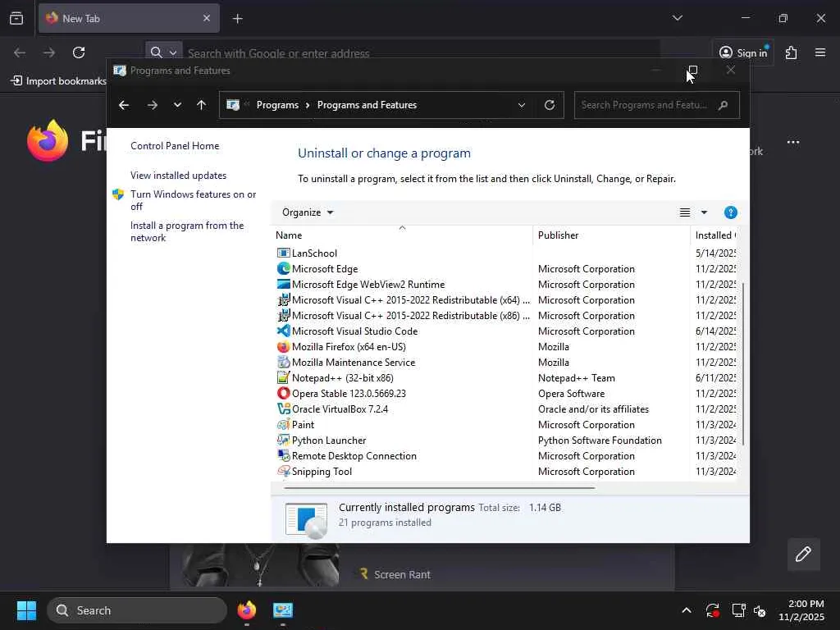Viewport: 840px width, 630px height.
Task: Select Programs breadcrumb in address bar
Action: coord(277,105)
